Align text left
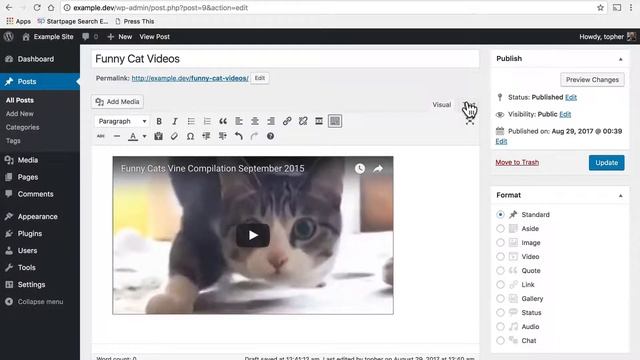The image size is (640, 360). (x=239, y=121)
